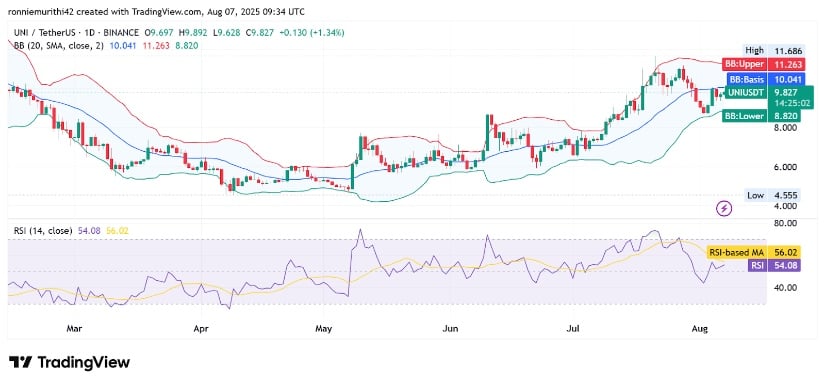Open the RSI (14, close) indicator legend

pos(43,230)
